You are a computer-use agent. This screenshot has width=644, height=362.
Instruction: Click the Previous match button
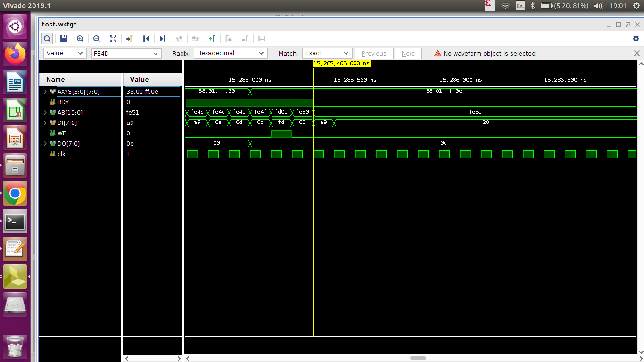[374, 54]
